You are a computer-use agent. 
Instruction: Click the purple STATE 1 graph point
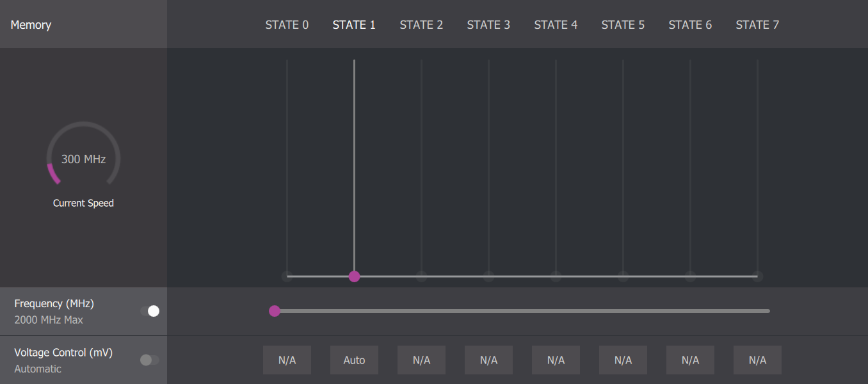pos(354,276)
